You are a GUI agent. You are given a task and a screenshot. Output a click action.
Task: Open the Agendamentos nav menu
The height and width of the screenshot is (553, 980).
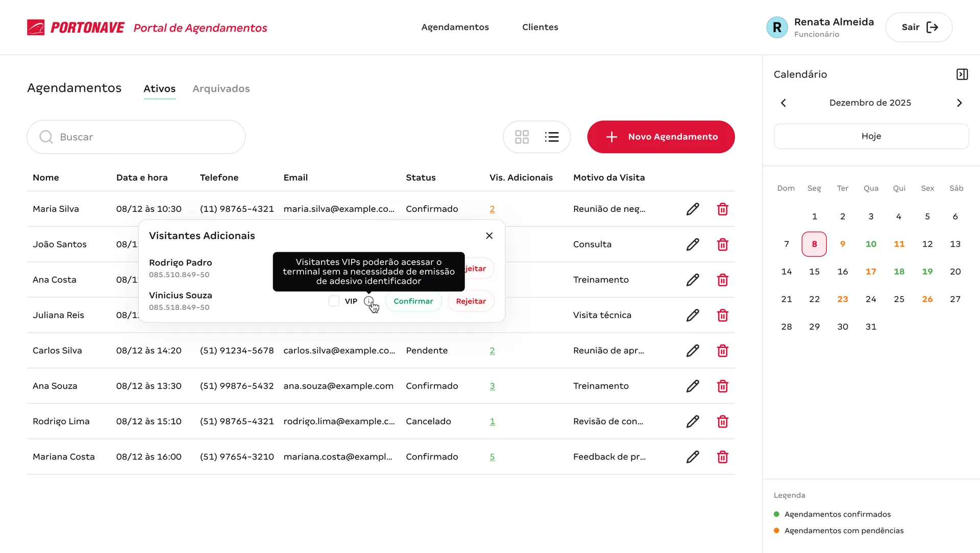(455, 27)
